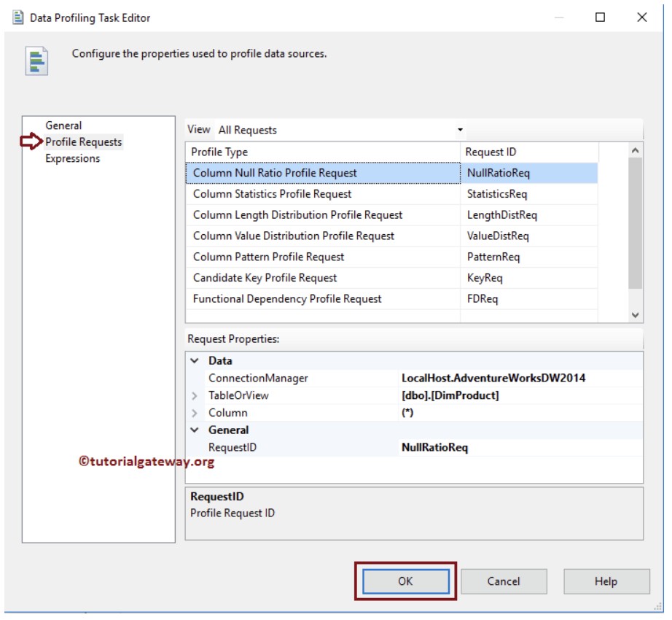Click the PatternReq request ID cell

click(529, 257)
